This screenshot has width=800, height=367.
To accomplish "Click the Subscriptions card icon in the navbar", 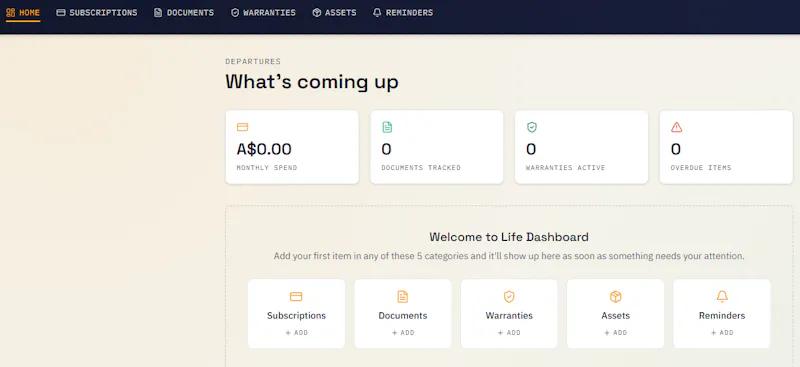I will [61, 13].
